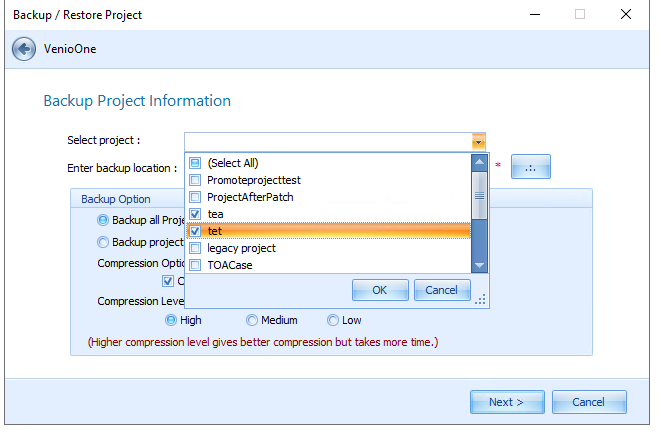Select the 'TOACase' list entry text
The image size is (667, 436).
pos(230,265)
